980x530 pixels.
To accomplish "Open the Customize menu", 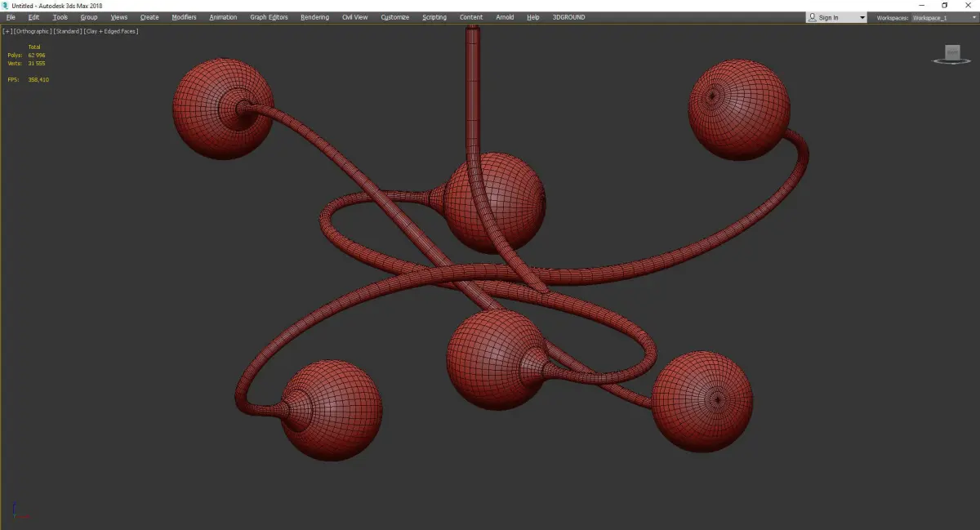I will (x=395, y=17).
